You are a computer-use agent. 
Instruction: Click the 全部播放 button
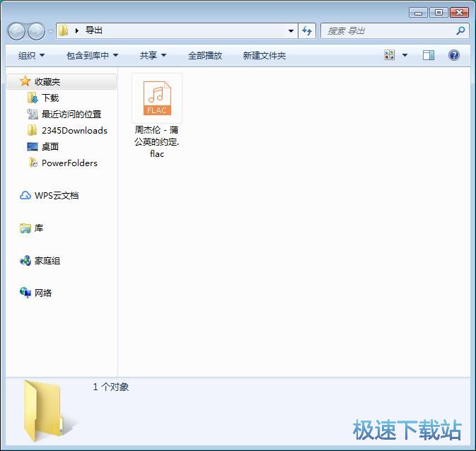205,55
